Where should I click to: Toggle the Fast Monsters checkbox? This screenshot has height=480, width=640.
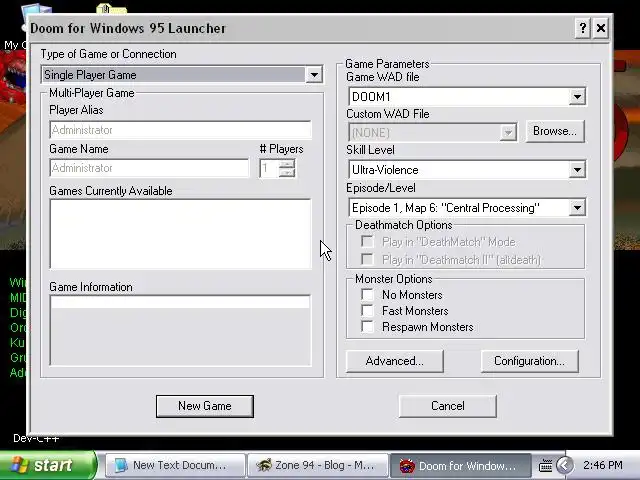click(367, 311)
